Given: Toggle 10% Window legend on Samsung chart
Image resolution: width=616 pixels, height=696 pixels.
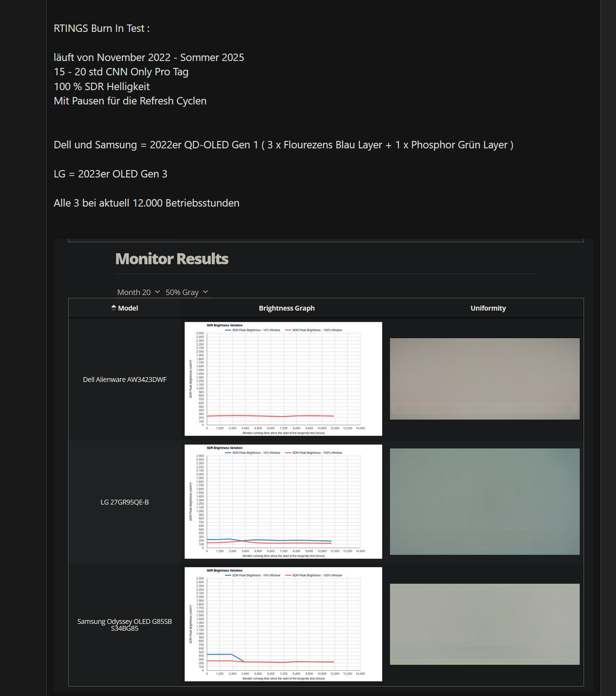Looking at the screenshot, I should click(252, 575).
